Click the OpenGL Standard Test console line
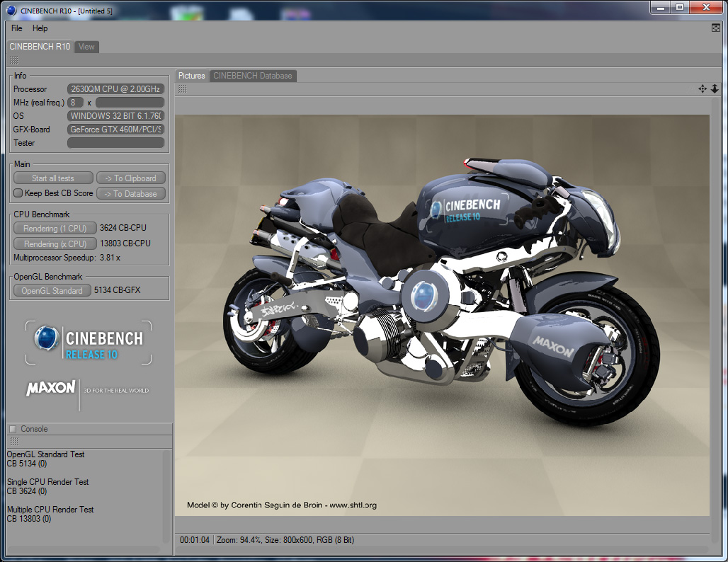 (x=45, y=454)
